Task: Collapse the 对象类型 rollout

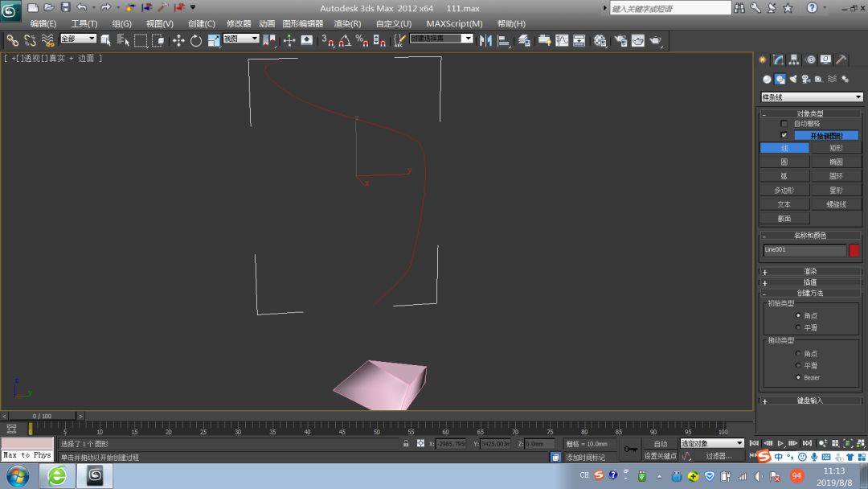Action: coord(810,113)
